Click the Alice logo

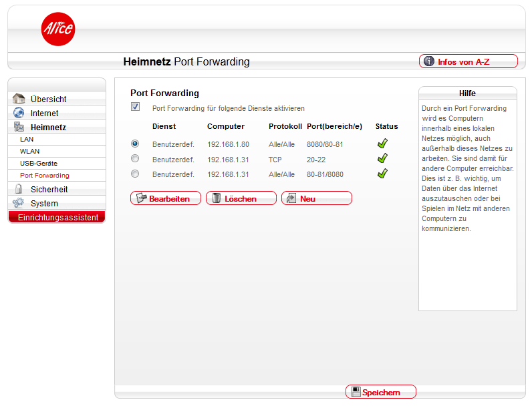coord(58,29)
